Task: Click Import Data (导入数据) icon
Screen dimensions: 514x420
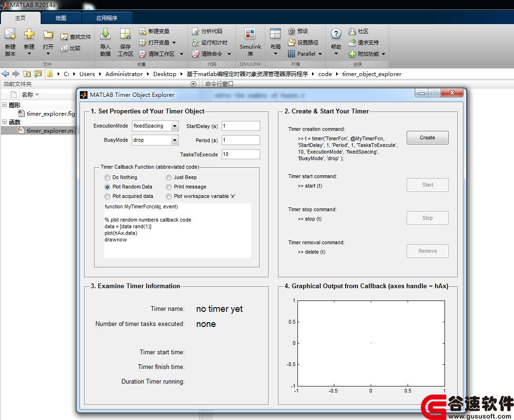Action: pyautogui.click(x=105, y=34)
